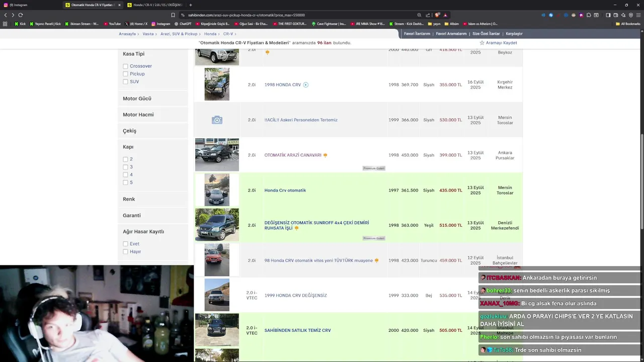644x362 pixels.
Task: Click the star icon beside Aramayı Kaydet
Action: (x=481, y=43)
